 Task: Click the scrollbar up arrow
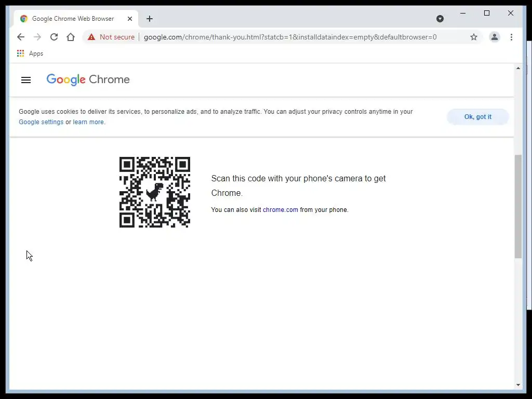click(518, 68)
